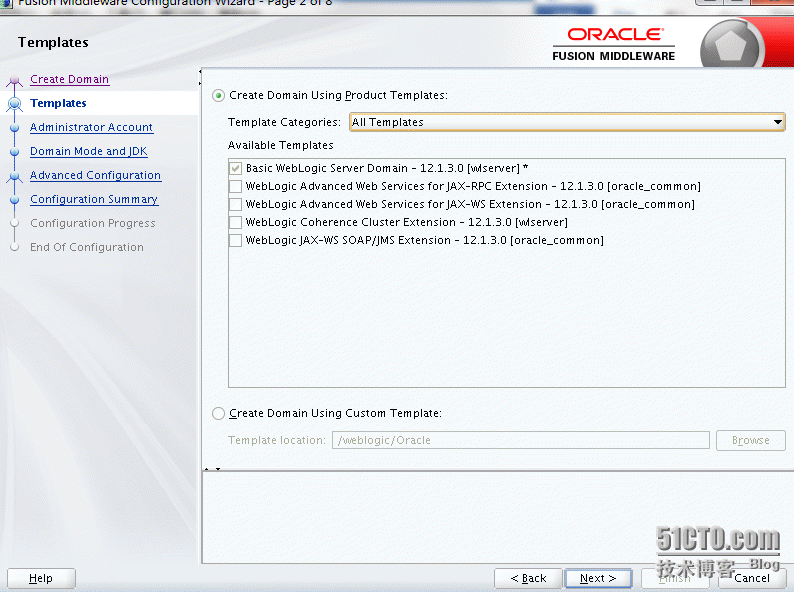Select Create Domain Using Product Templates radio
794x592 pixels.
218,95
